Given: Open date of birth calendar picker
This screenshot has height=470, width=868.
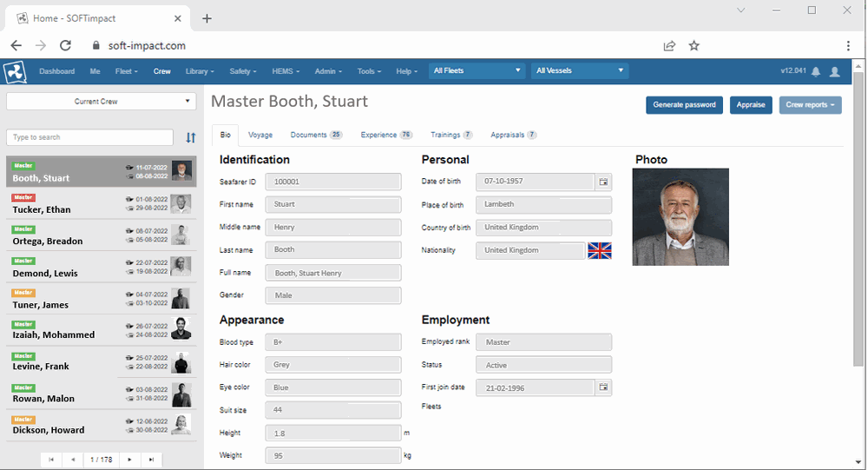Looking at the screenshot, I should pos(603,182).
